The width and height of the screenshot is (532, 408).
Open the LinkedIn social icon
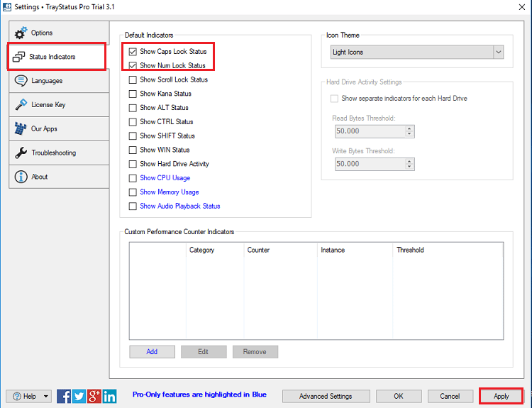coord(109,396)
